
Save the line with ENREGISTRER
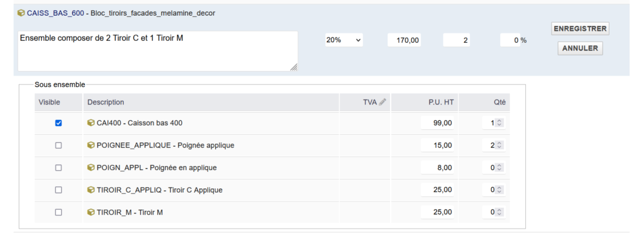pos(580,29)
